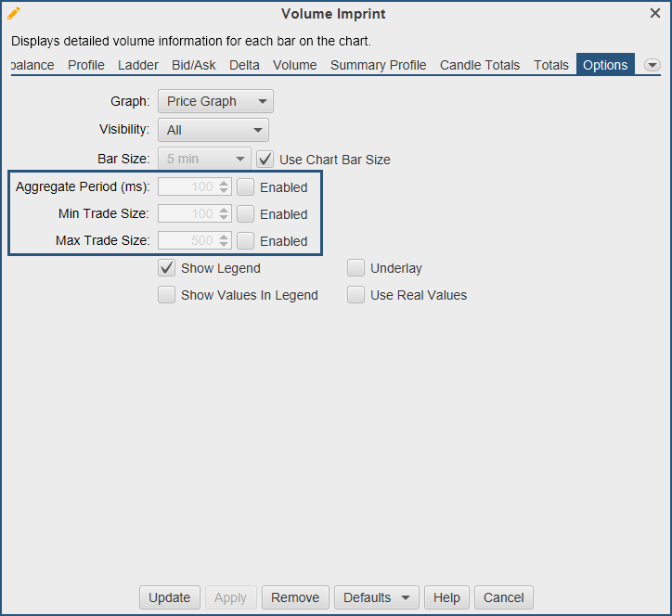The width and height of the screenshot is (672, 616).
Task: Click the Aggregate Period value field
Action: pos(188,186)
